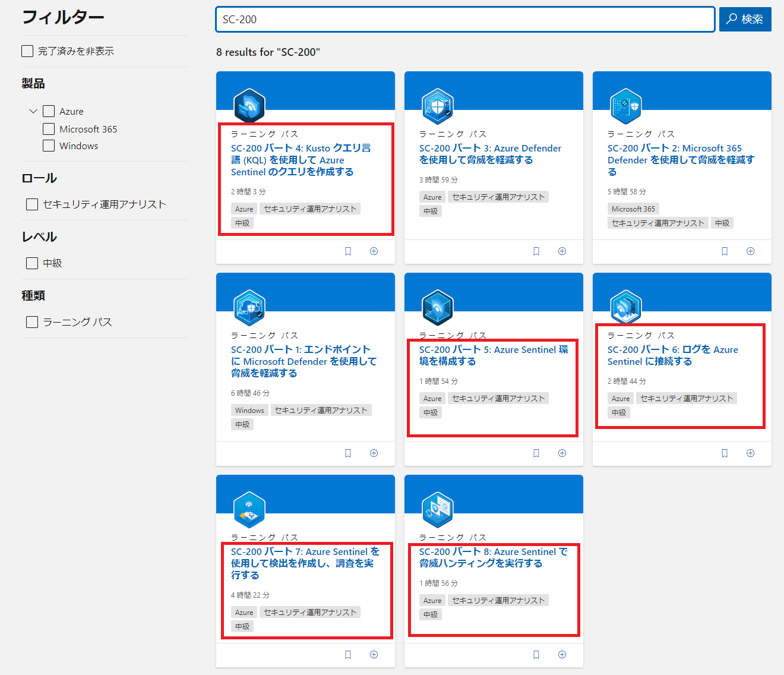Bookmark the SC-200 パート 8 learning path card

pyautogui.click(x=536, y=654)
